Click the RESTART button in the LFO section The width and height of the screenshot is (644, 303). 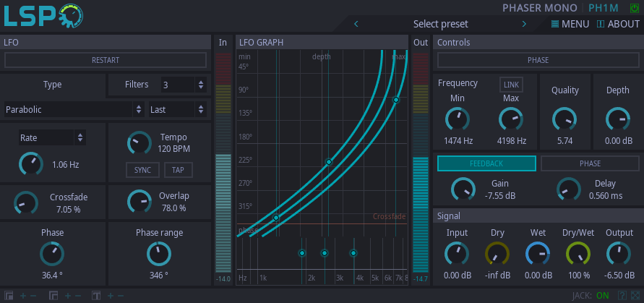point(106,61)
